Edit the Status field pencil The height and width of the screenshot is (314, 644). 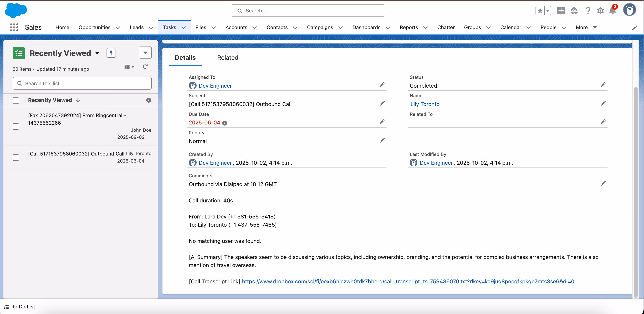click(x=603, y=85)
